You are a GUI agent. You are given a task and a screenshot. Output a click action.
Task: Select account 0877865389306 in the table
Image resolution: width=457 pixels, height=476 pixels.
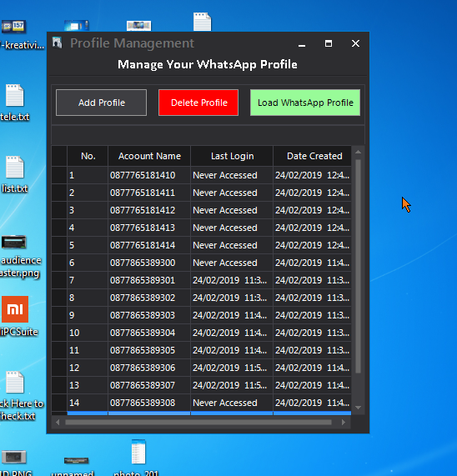pyautogui.click(x=149, y=368)
